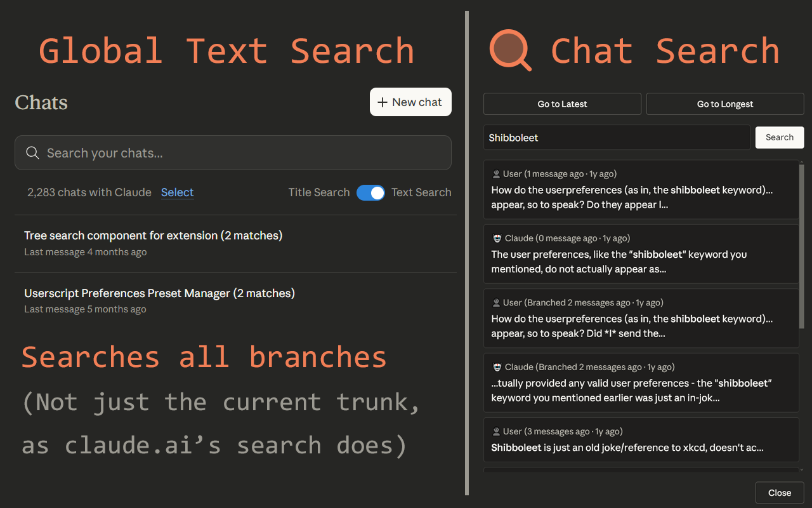
Task: Open the Claude Branched 2 messages ago result
Action: tap(641, 383)
